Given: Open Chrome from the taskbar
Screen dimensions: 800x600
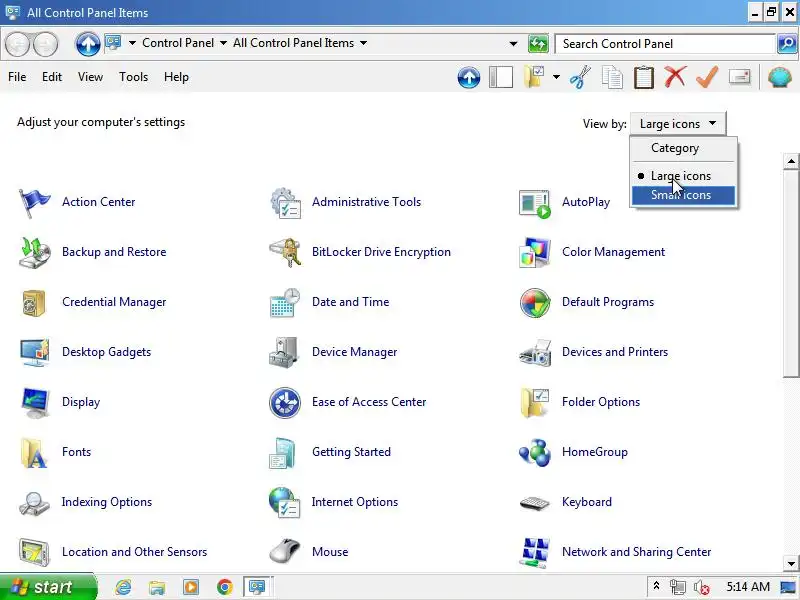Looking at the screenshot, I should (x=224, y=587).
